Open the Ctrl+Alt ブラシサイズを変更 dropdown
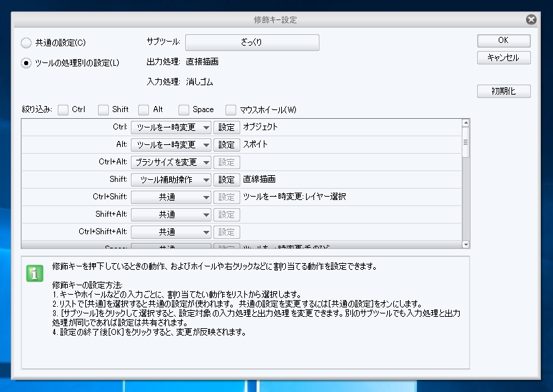 click(x=171, y=162)
